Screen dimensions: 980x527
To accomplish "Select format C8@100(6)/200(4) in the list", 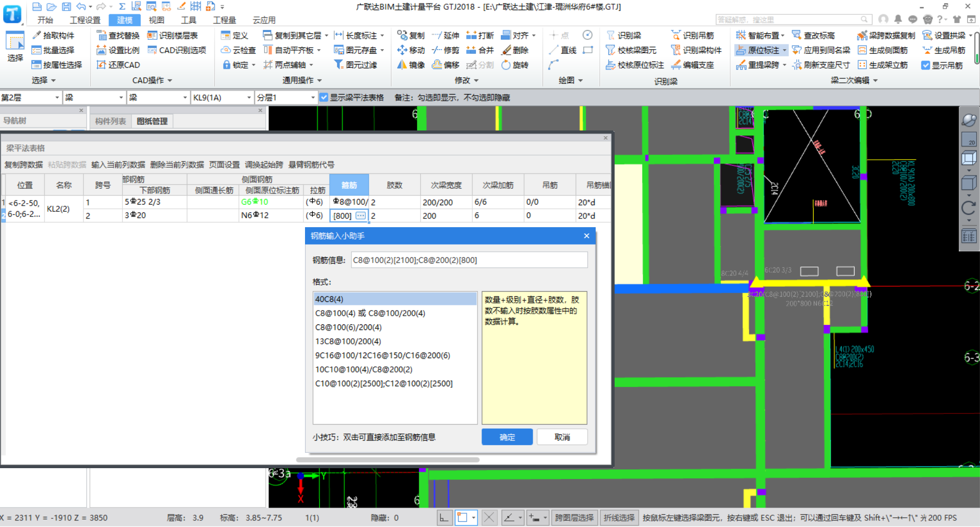I will 395,327.
